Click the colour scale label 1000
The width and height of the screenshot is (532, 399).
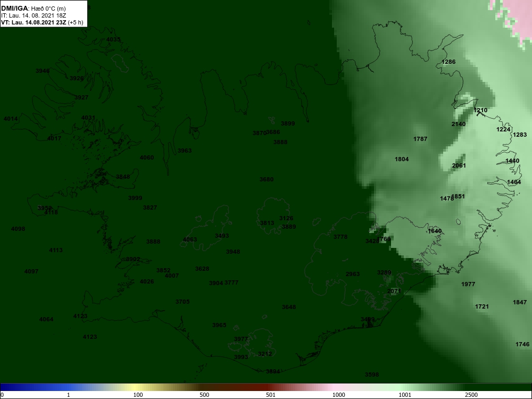pos(338,395)
